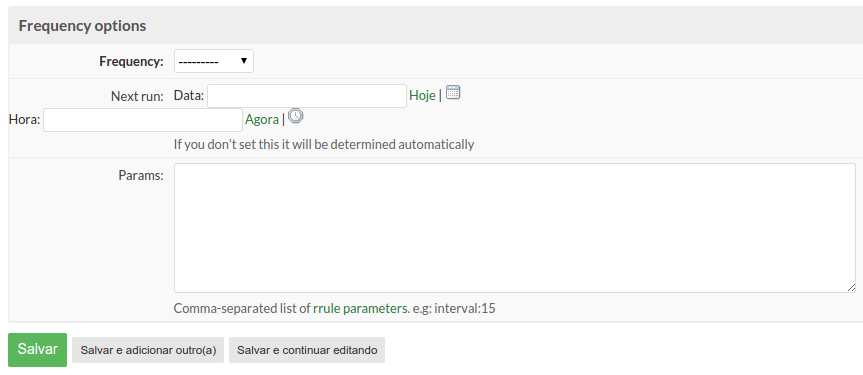Expand the Frequency dropdown

click(x=214, y=61)
